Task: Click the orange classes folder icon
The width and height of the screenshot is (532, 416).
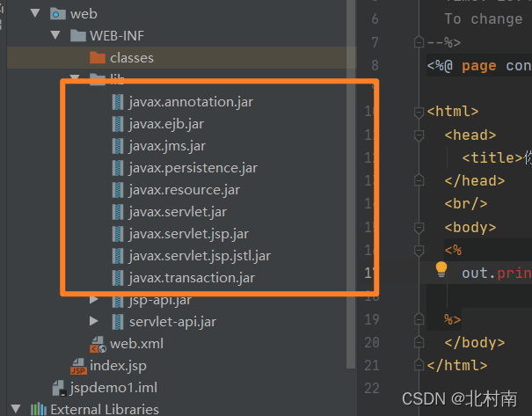Action: tap(98, 58)
